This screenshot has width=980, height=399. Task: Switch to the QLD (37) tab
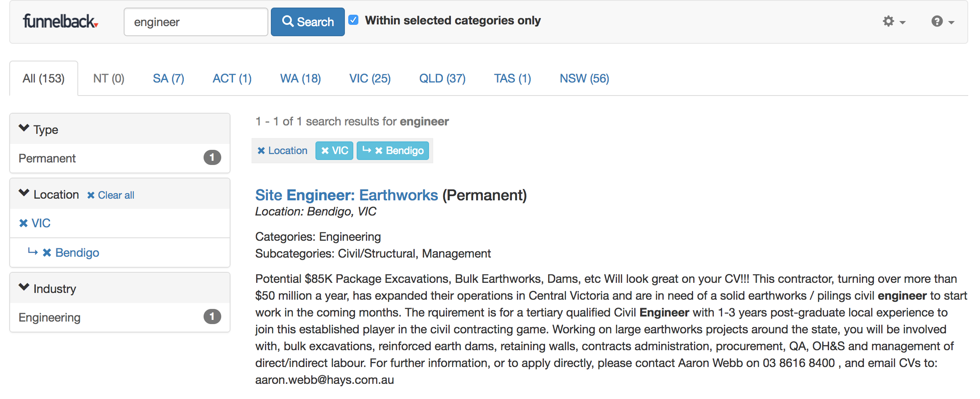pyautogui.click(x=442, y=79)
